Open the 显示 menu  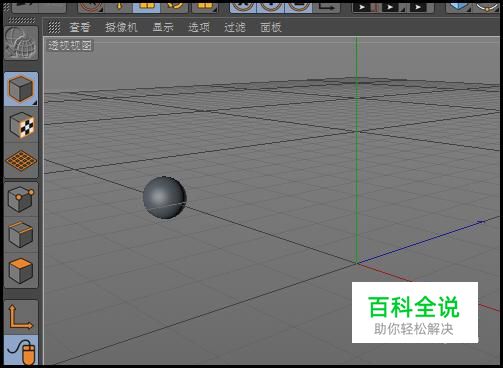point(163,27)
